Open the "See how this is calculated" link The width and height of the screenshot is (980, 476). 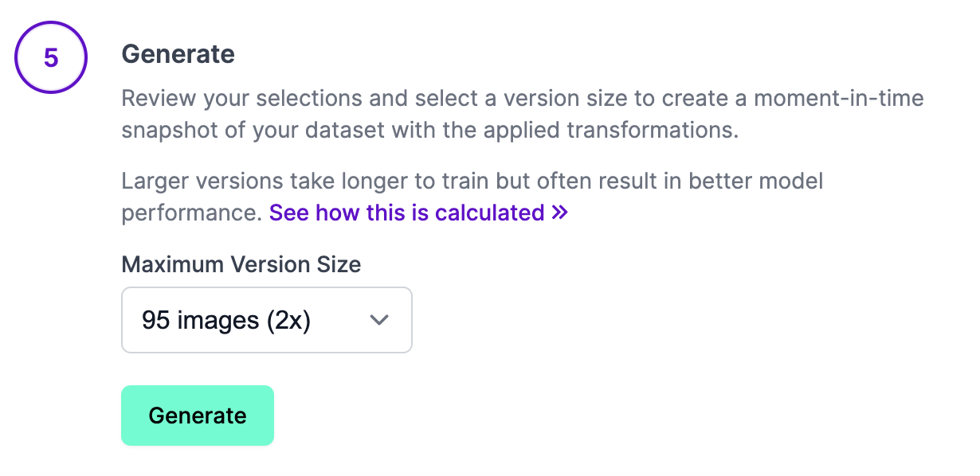point(406,213)
